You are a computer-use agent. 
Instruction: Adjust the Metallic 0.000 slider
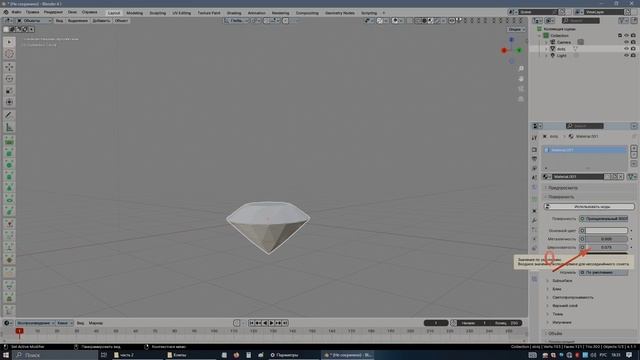coord(606,239)
